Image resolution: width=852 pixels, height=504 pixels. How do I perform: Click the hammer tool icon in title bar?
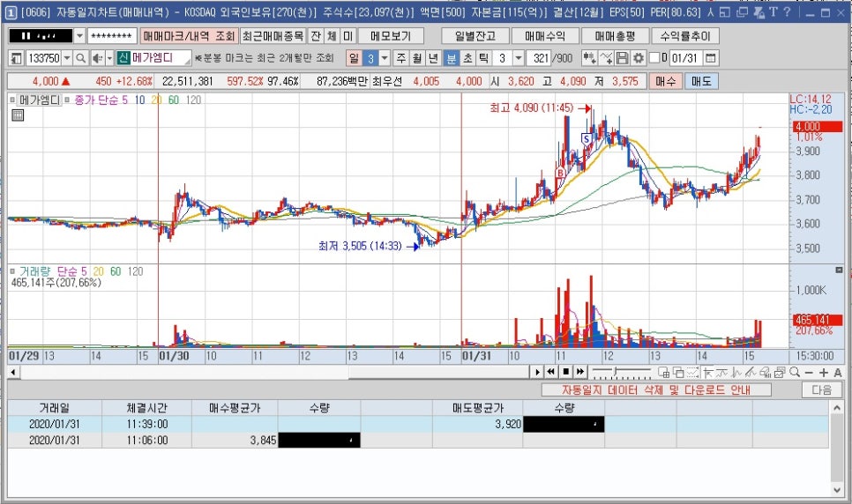759,12
